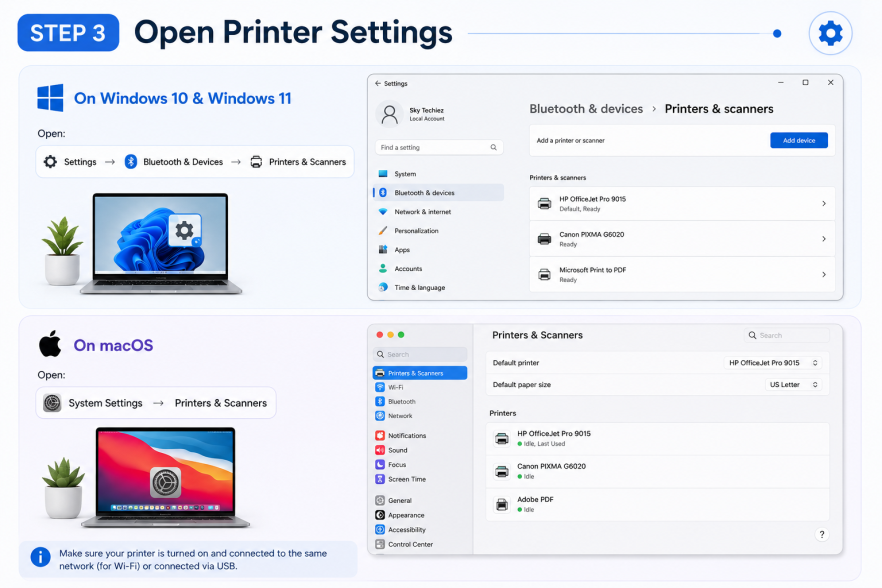Open Apps in Windows sidebar

[x=439, y=250]
